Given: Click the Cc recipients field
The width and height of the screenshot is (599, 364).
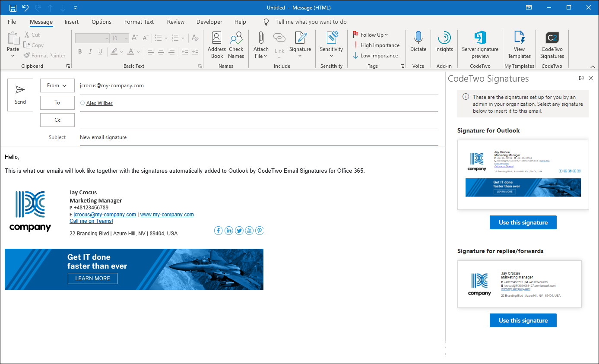Looking at the screenshot, I should click(x=259, y=120).
